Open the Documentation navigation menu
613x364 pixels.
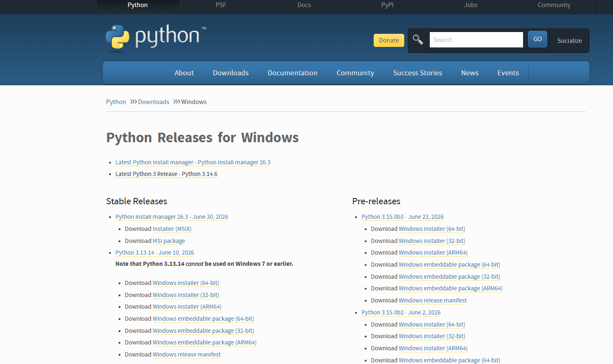(x=292, y=73)
